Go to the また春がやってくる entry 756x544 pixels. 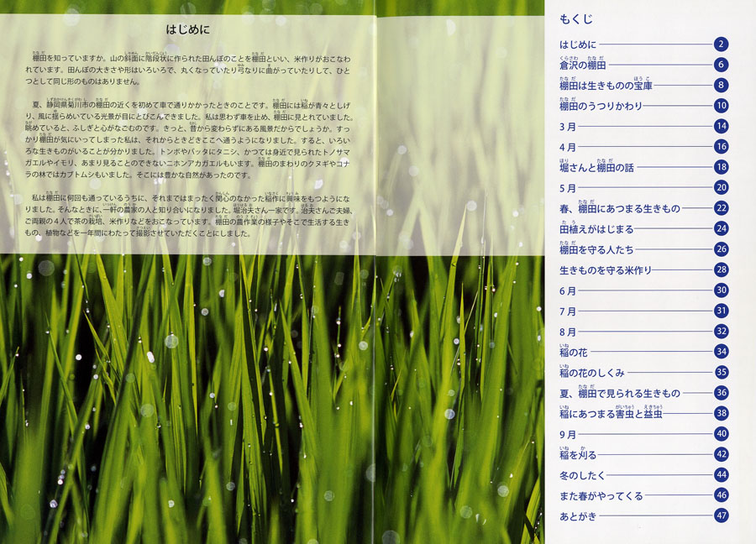coord(601,496)
